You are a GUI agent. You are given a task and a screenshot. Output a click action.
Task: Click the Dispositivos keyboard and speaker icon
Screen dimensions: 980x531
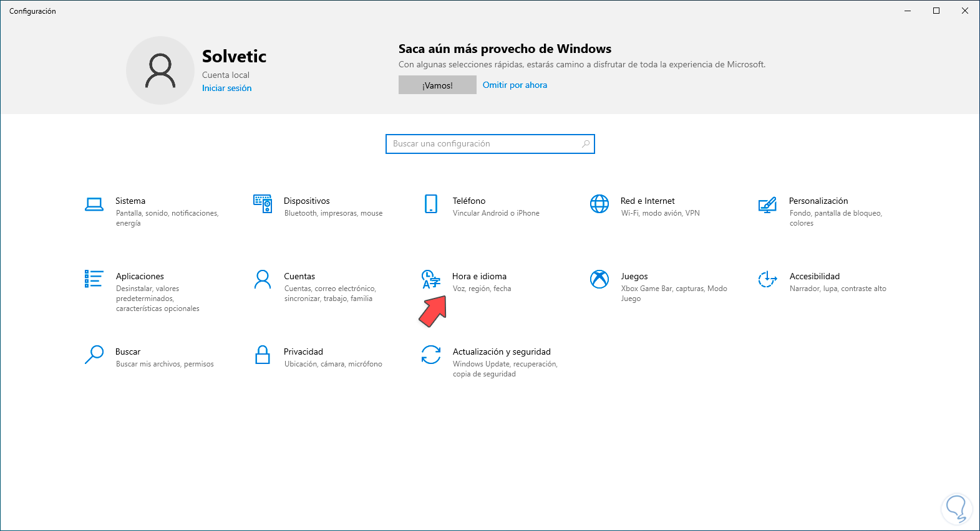(263, 204)
